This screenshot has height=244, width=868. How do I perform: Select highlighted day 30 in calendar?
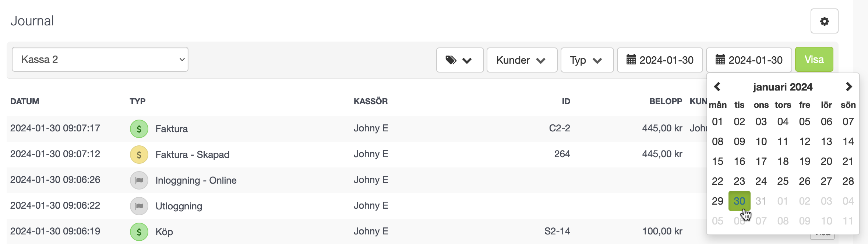(739, 201)
